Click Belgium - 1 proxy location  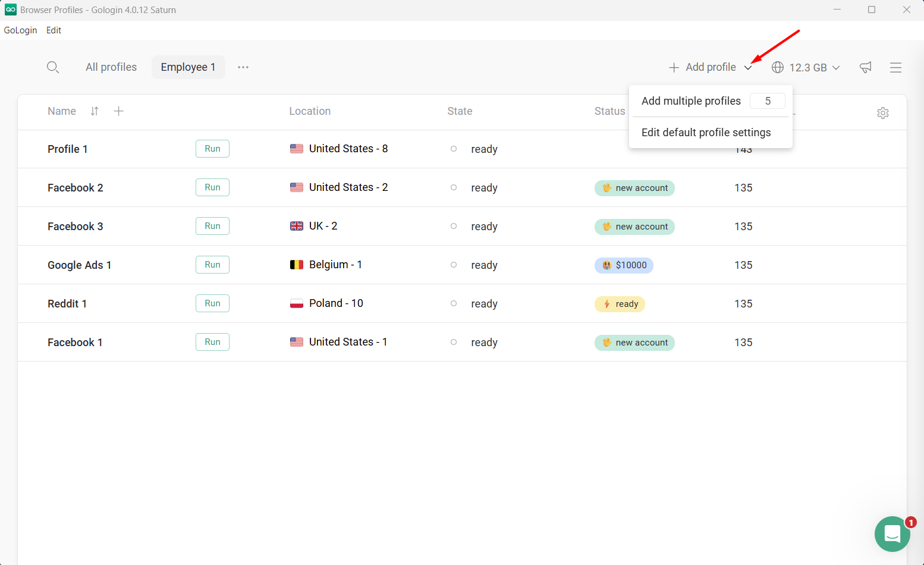pos(335,265)
